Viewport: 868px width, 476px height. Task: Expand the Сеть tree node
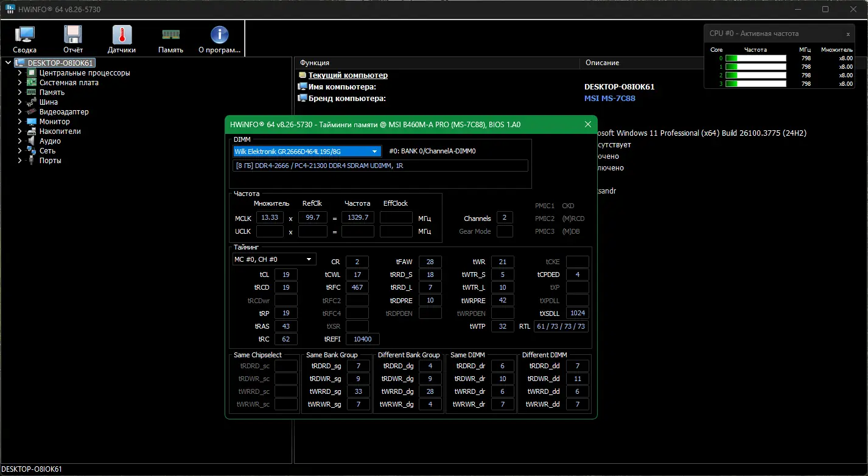click(19, 151)
